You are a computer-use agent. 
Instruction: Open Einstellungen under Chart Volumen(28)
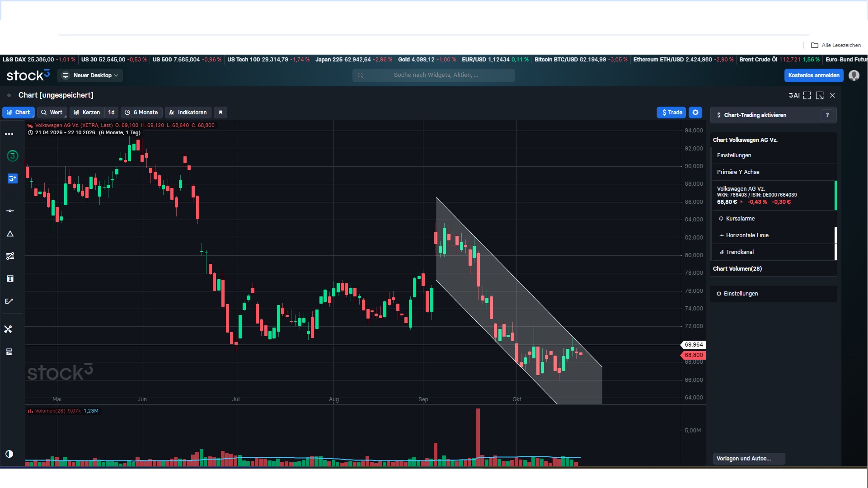pyautogui.click(x=773, y=294)
